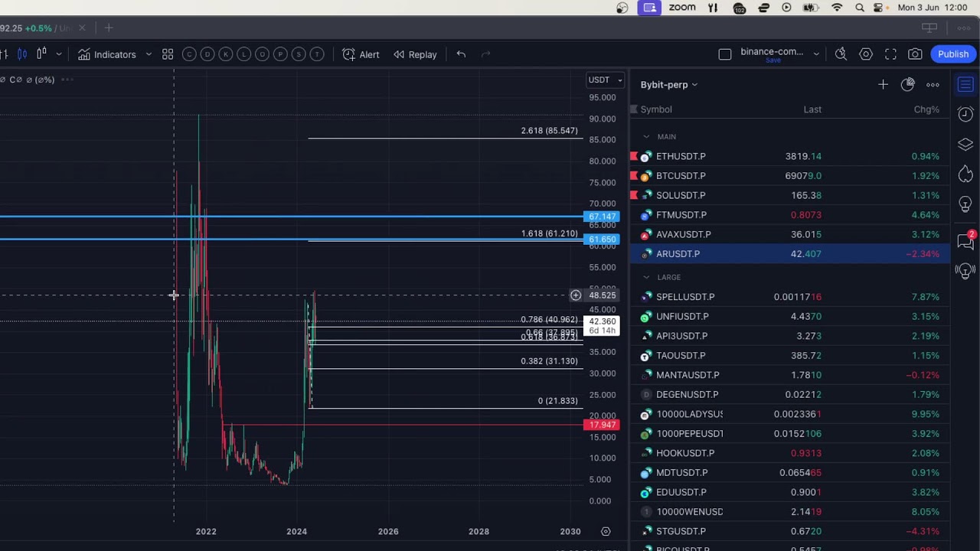Open watchlist more options menu
Screen dimensions: 980x551
pyautogui.click(x=933, y=85)
